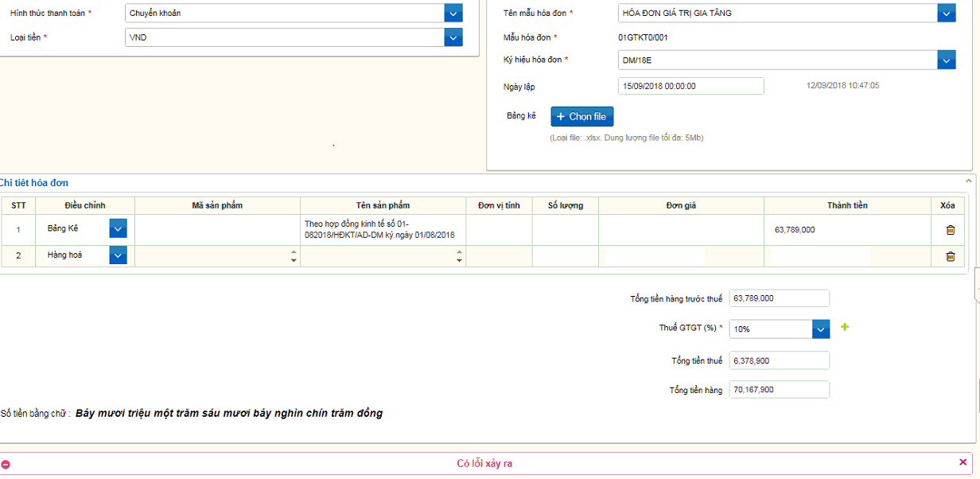980x479 pixels.
Task: Change row 2 type from Hàng hoá
Action: point(118,255)
